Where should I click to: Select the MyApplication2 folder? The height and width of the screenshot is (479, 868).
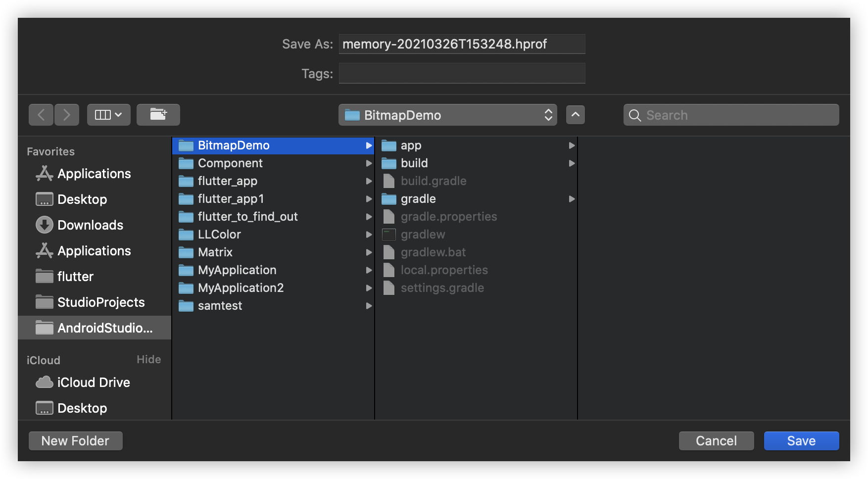pyautogui.click(x=241, y=288)
